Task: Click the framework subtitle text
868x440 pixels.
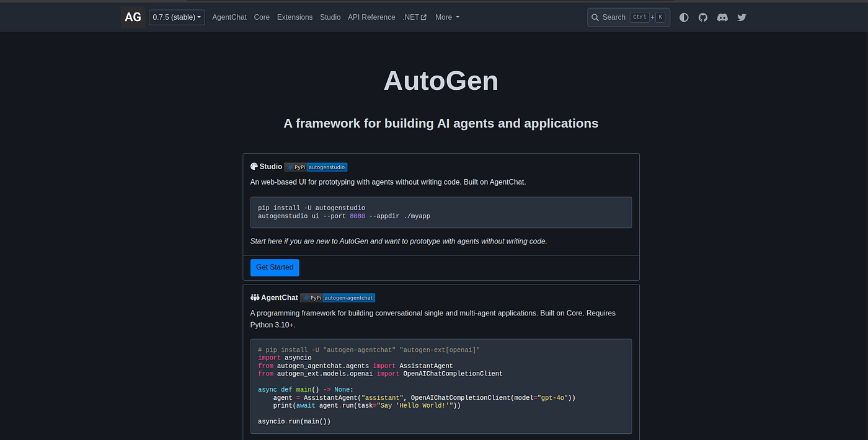Action: click(x=441, y=123)
